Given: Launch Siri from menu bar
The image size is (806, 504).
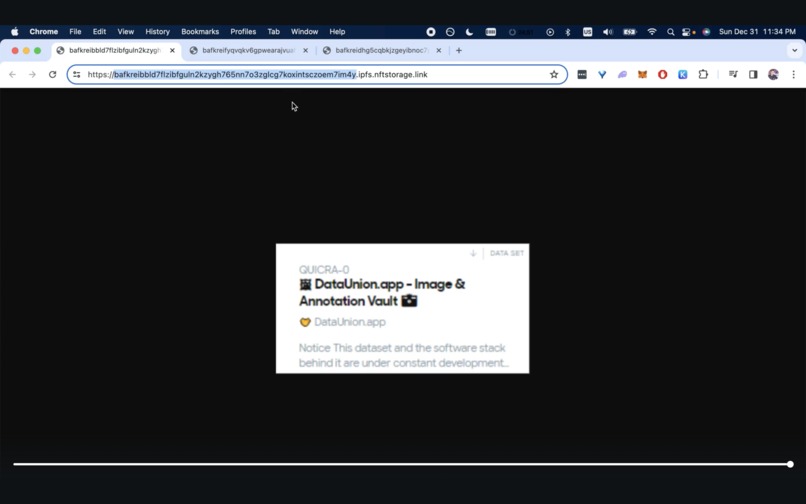Looking at the screenshot, I should point(706,32).
